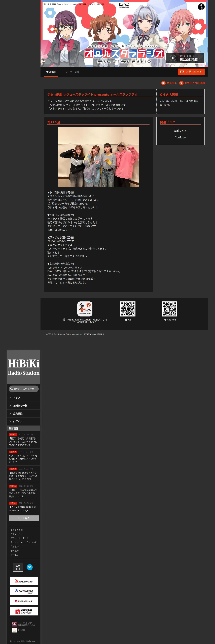Switch to the 番組詳細 tab
This screenshot has width=215, height=644.
point(51,72)
